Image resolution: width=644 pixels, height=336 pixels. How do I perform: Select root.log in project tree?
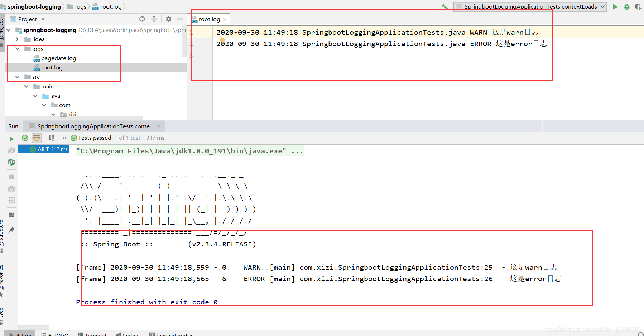(x=52, y=67)
